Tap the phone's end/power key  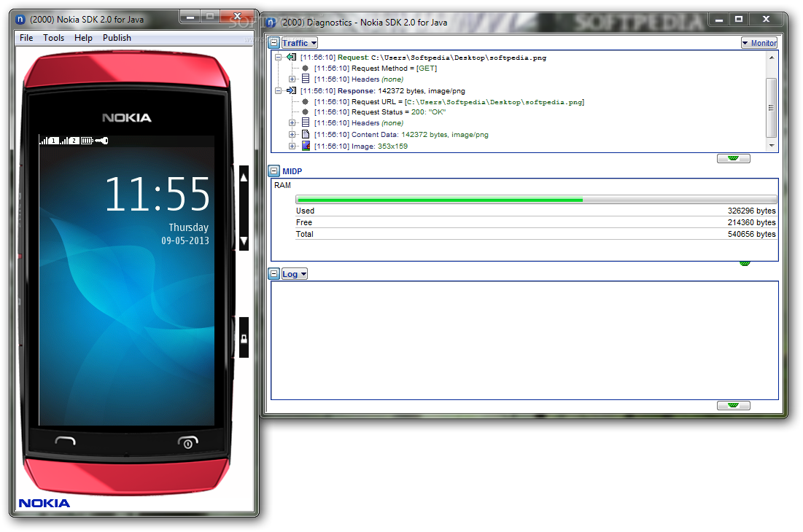[187, 442]
